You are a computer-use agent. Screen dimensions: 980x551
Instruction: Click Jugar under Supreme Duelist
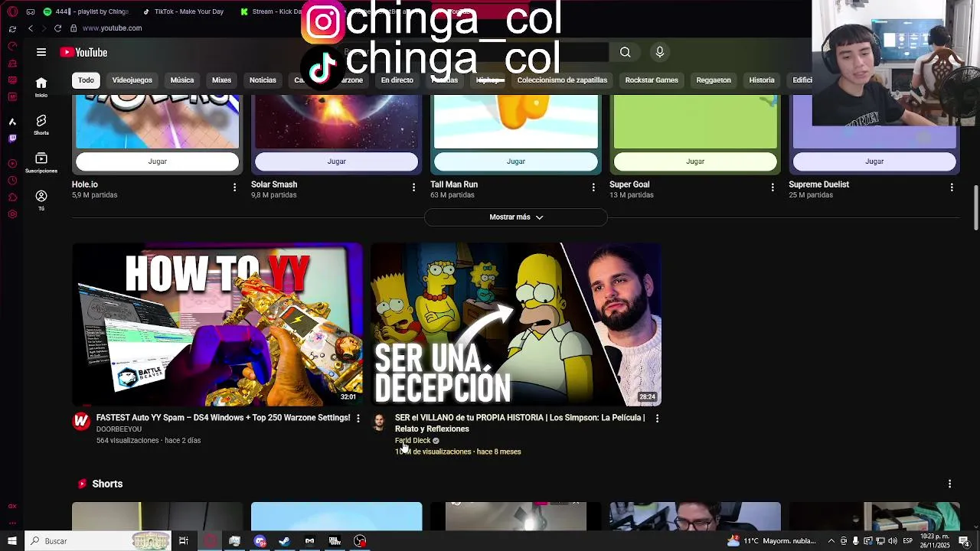(874, 161)
